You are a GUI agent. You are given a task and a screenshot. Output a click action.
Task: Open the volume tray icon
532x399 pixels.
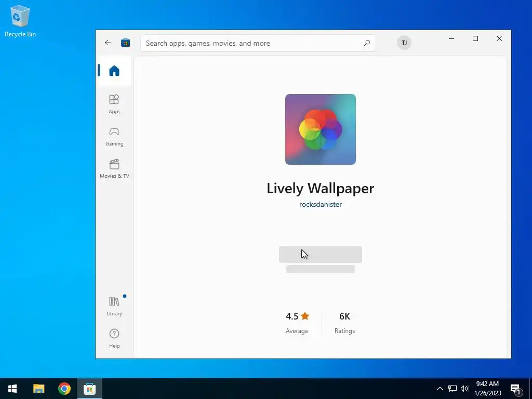coord(464,389)
